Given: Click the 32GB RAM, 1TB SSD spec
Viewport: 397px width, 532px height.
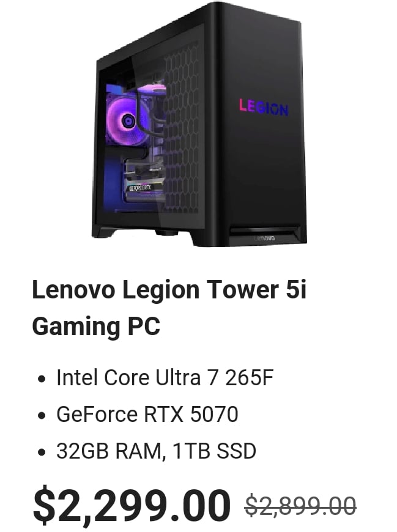Looking at the screenshot, I should 156,451.
